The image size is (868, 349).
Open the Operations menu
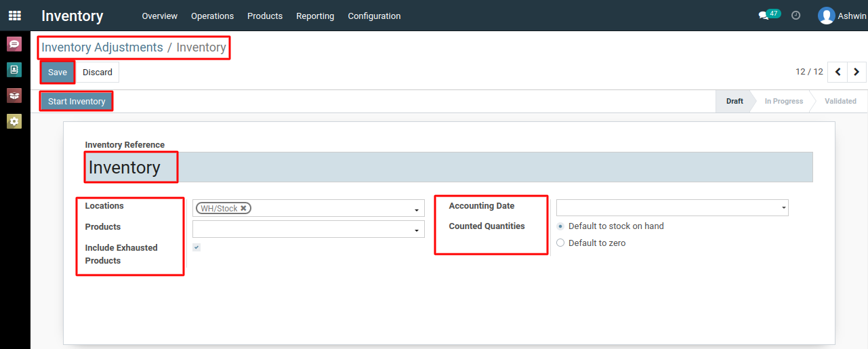pos(212,16)
